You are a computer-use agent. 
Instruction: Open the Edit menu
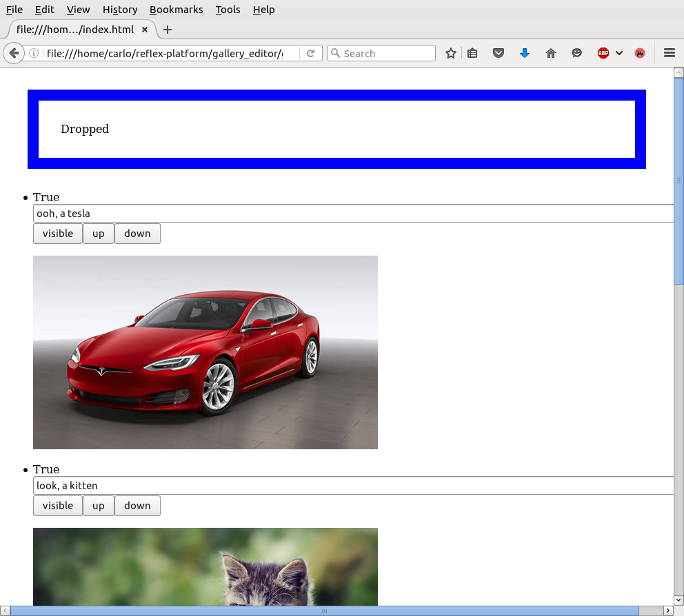pos(45,10)
